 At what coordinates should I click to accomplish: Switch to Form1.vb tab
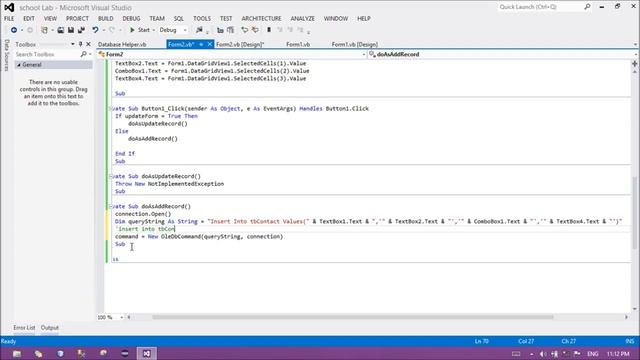pyautogui.click(x=298, y=44)
